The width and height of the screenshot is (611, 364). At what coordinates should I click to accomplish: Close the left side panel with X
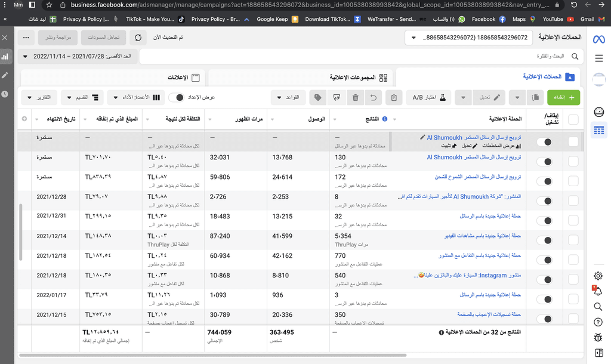tap(5, 38)
